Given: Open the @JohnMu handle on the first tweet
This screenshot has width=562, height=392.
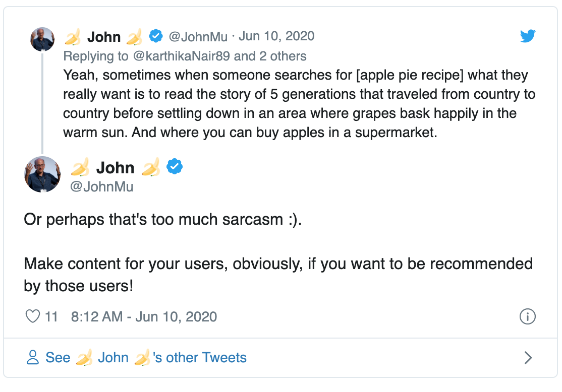Looking at the screenshot, I should pos(200,36).
